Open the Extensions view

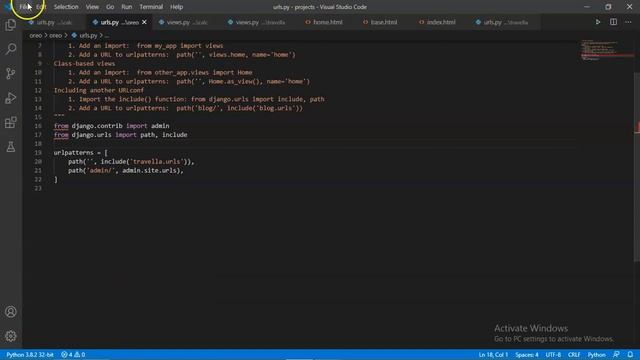click(x=11, y=122)
